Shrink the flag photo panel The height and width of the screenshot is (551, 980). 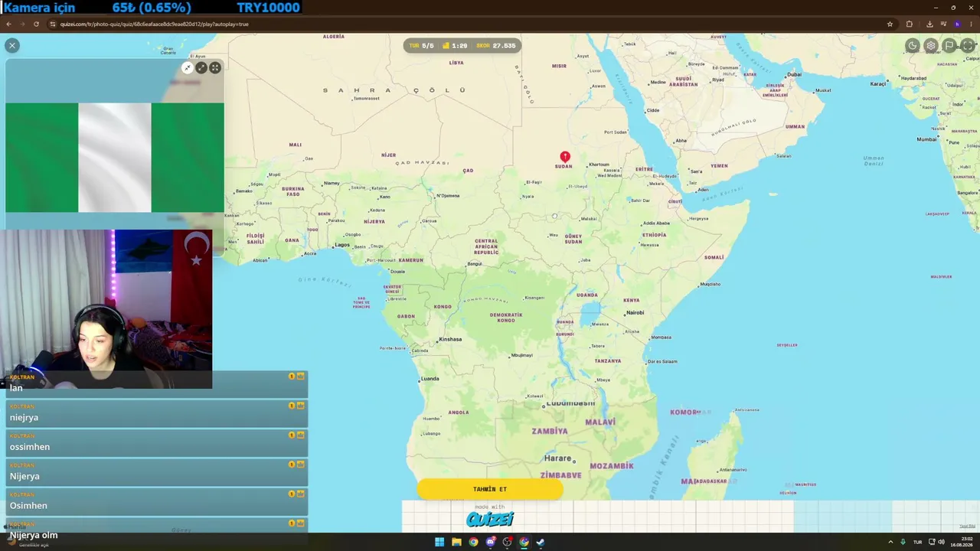(x=188, y=68)
